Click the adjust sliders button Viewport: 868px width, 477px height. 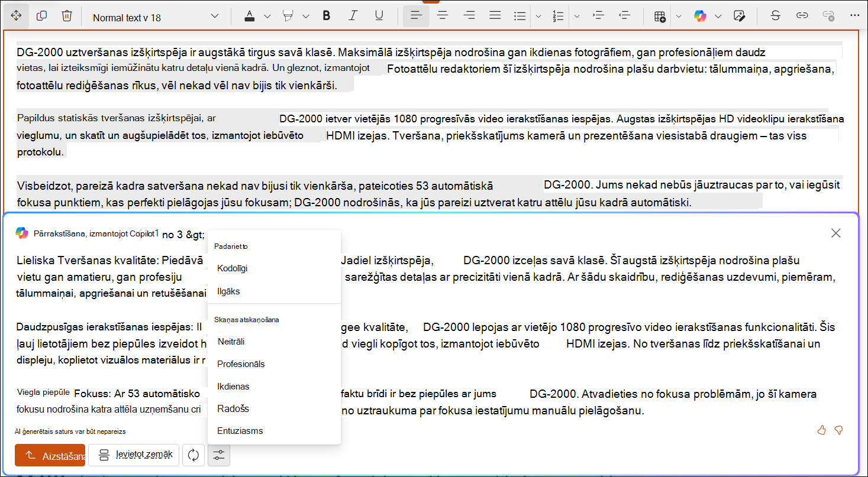pos(219,455)
